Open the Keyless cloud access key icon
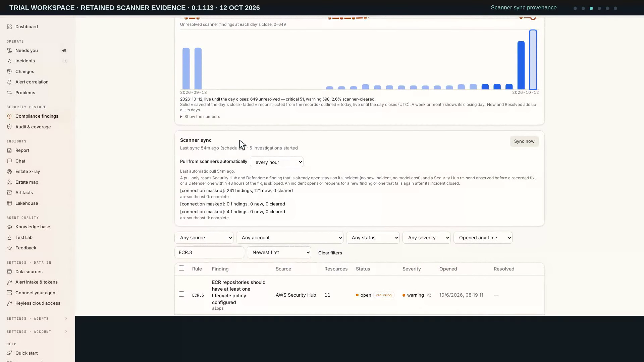The image size is (644, 362). pos(9,303)
